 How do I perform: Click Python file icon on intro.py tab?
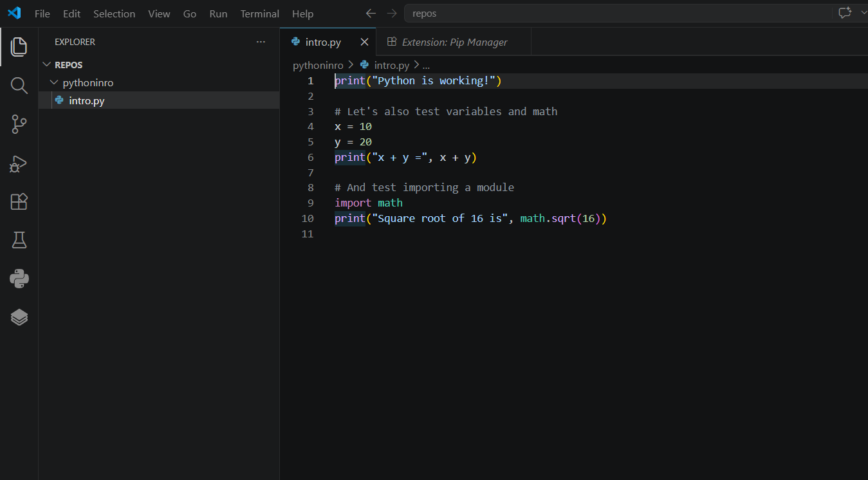point(296,42)
